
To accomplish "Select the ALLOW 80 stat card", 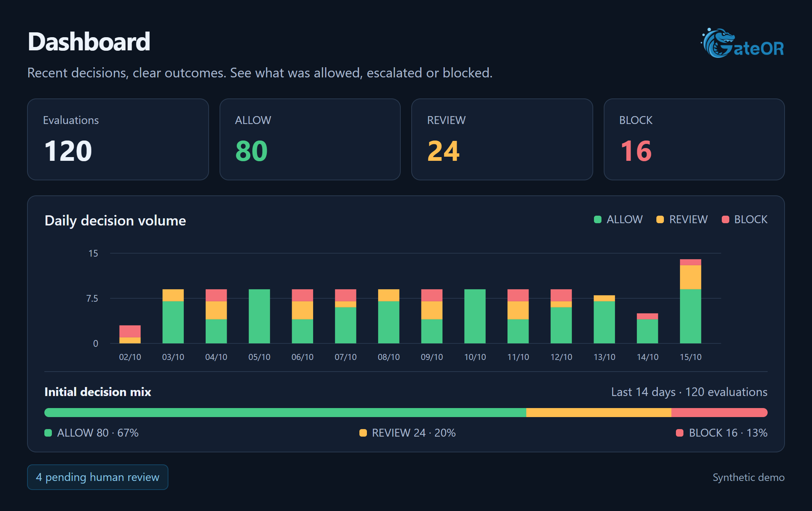I will point(310,139).
